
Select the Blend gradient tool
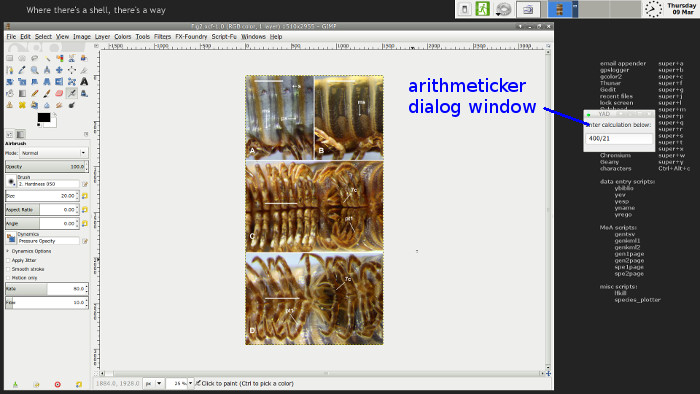22,93
